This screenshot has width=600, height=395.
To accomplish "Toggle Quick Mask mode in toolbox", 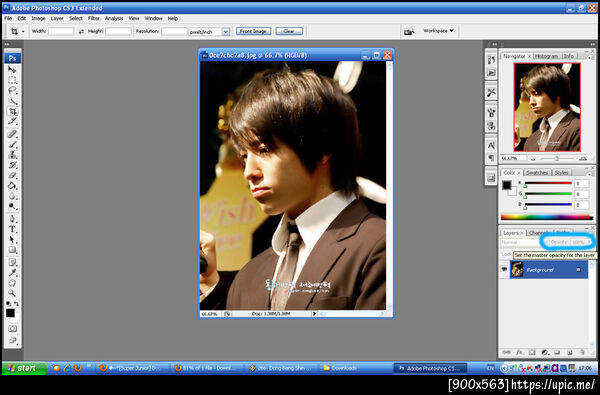I will [x=12, y=329].
